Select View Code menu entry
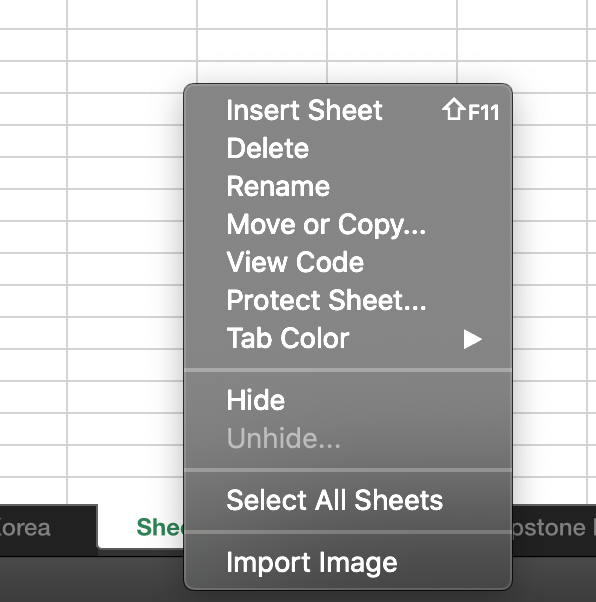 tap(348, 263)
